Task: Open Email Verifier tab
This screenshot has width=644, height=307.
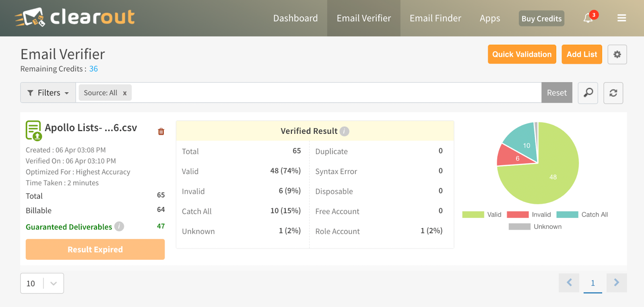Action: (x=364, y=18)
